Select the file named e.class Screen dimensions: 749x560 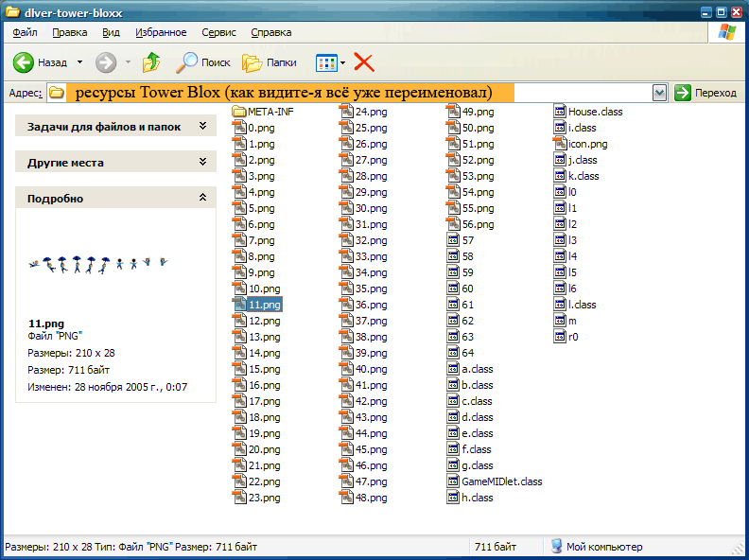coord(478,433)
